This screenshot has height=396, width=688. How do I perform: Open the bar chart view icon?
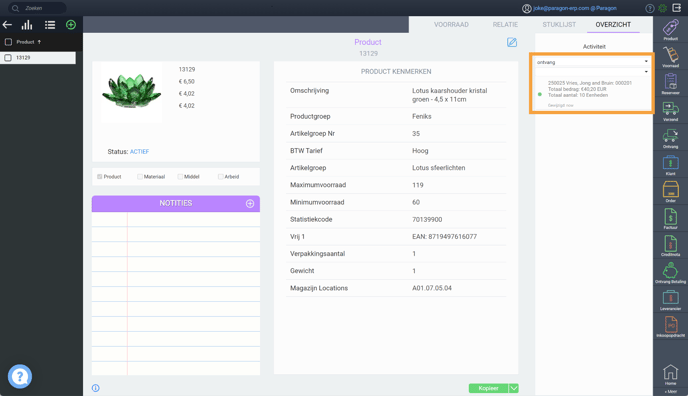click(27, 25)
